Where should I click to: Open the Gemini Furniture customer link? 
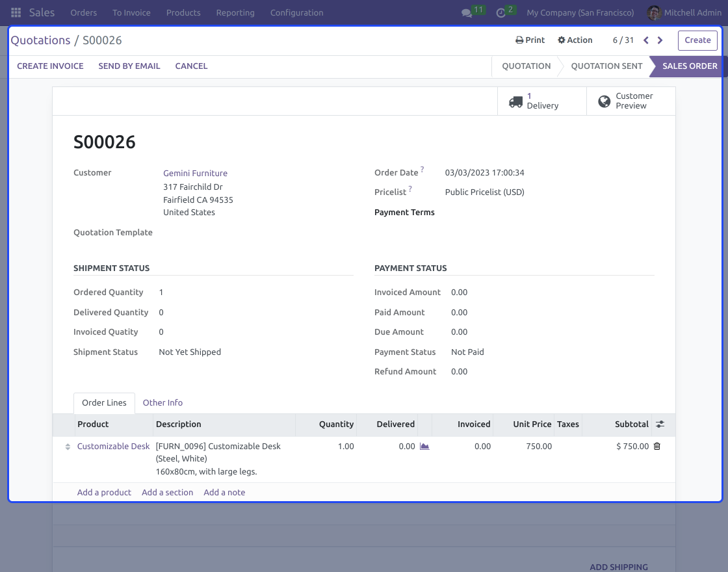tap(195, 173)
